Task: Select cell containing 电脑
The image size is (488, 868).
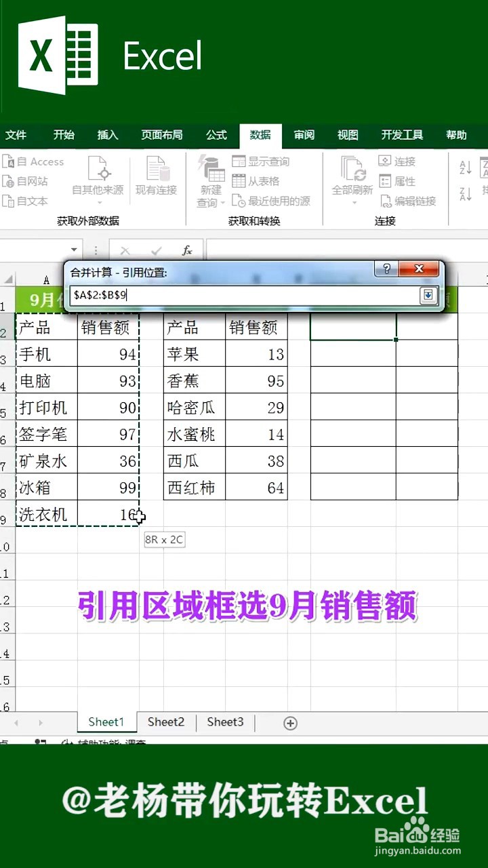Action: tap(46, 380)
